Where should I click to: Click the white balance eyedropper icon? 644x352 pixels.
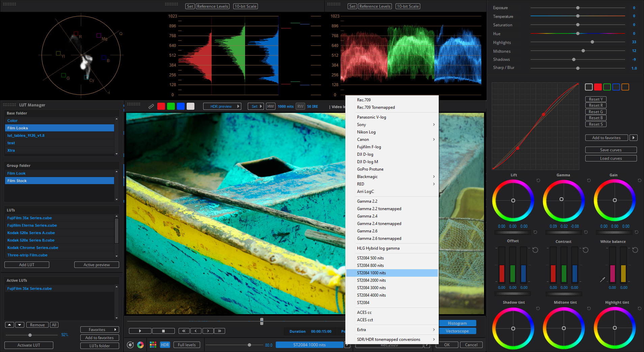[x=602, y=279]
